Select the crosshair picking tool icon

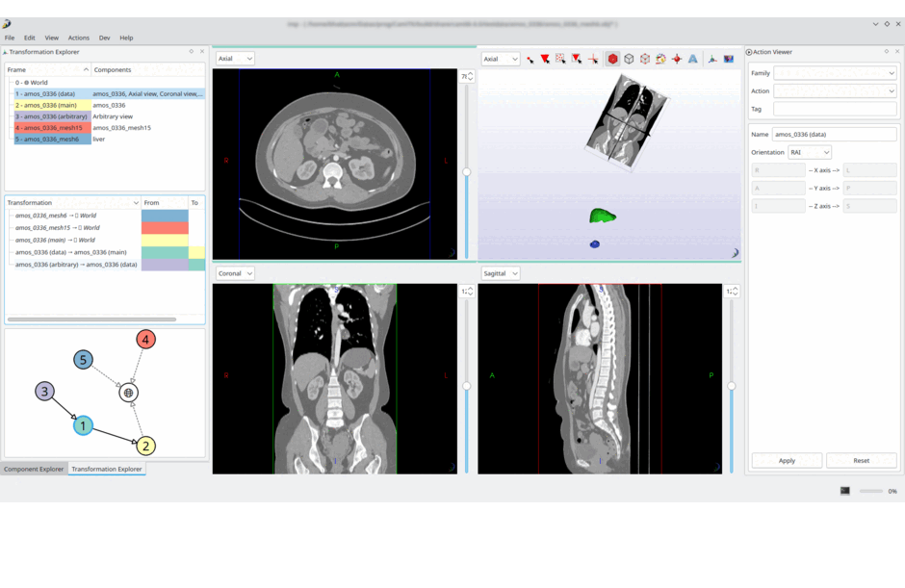pos(593,60)
